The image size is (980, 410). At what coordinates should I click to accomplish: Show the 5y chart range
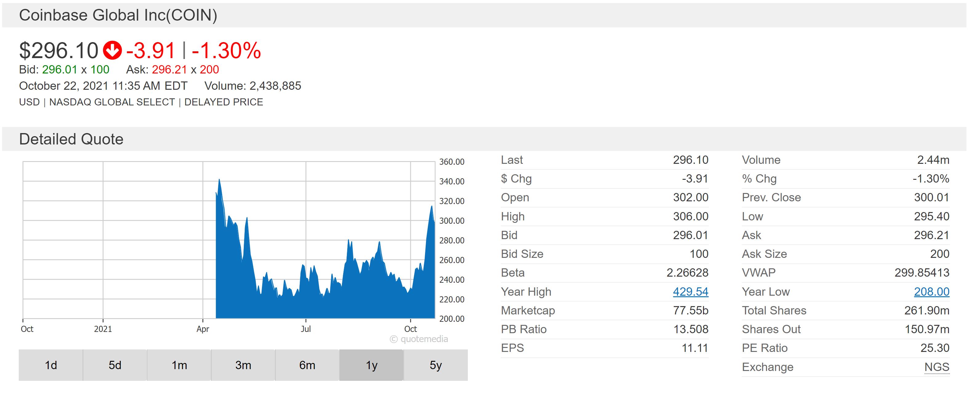[x=436, y=365]
